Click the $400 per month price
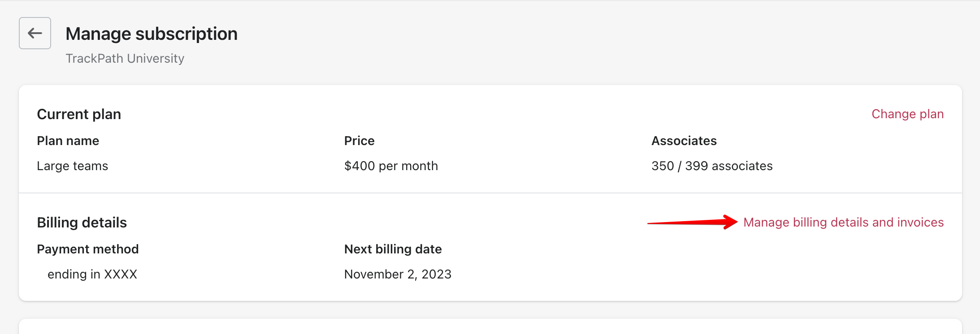Image resolution: width=980 pixels, height=334 pixels. 391,166
